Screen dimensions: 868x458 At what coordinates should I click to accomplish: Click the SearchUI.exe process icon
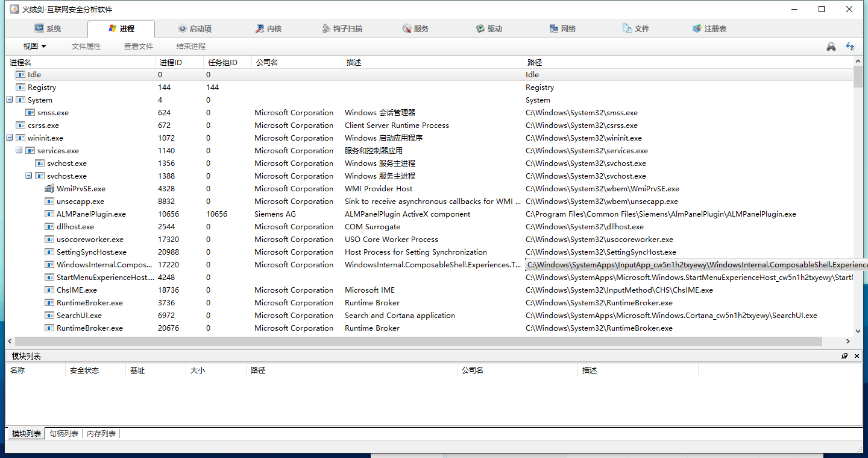pyautogui.click(x=49, y=316)
